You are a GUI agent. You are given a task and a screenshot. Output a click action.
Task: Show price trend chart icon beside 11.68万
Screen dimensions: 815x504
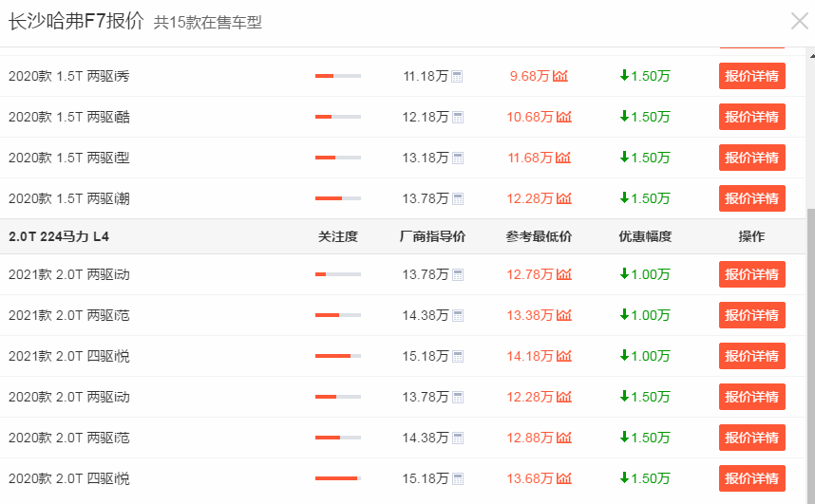563,158
